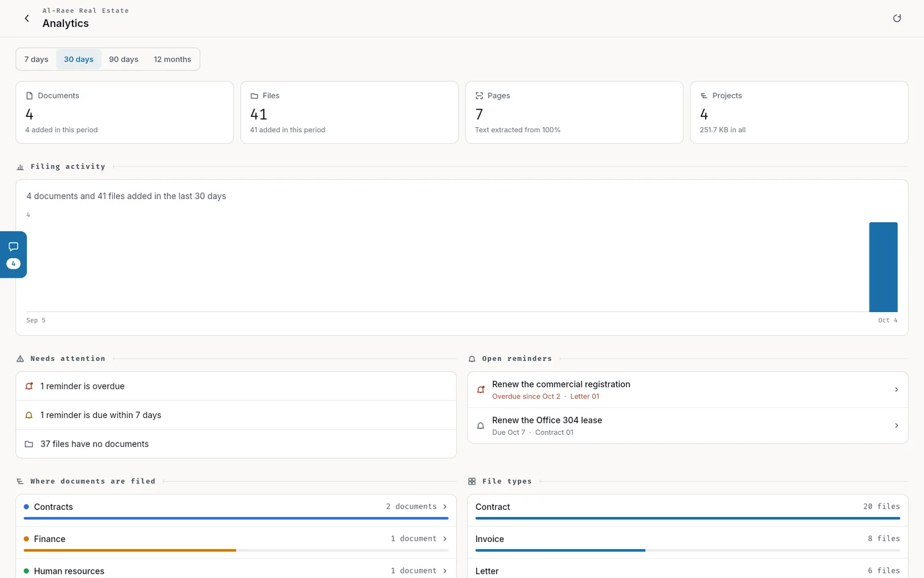This screenshot has width=924, height=578.
Task: Click the '20 files' count for Contract
Action: (x=881, y=507)
